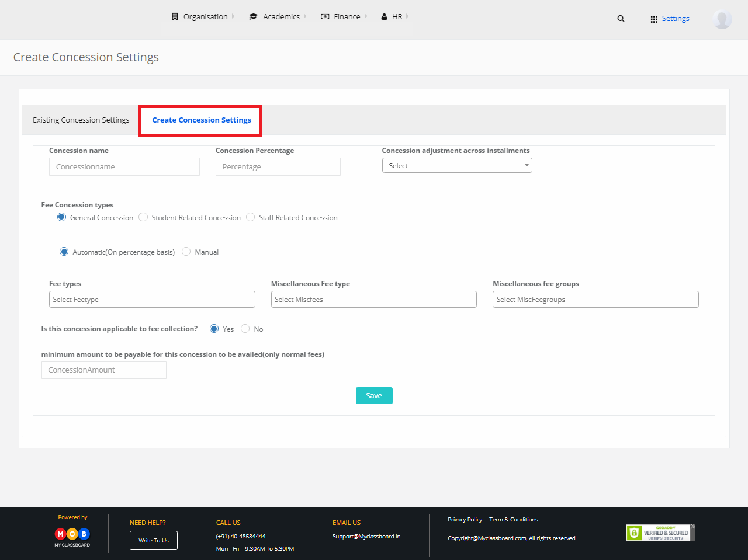This screenshot has width=748, height=560.
Task: Open the Privacy Policy link
Action: pos(465,519)
